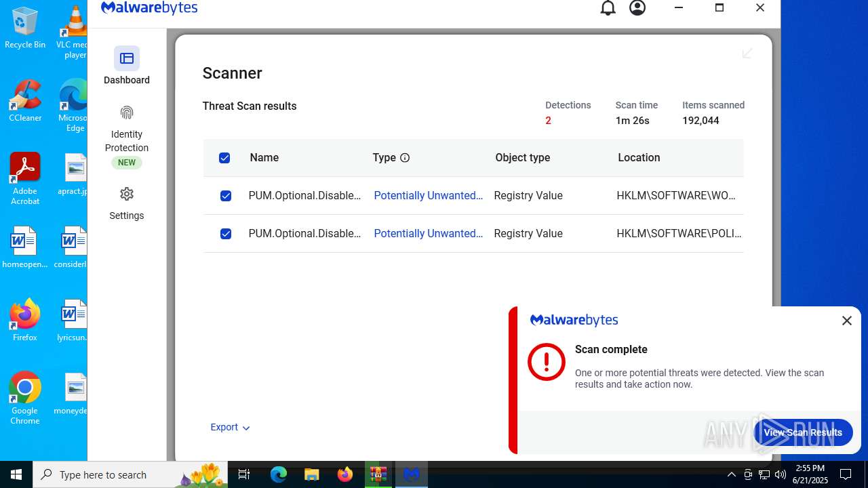
Task: Collapse the Scanner panel with arrow icon
Action: [747, 54]
